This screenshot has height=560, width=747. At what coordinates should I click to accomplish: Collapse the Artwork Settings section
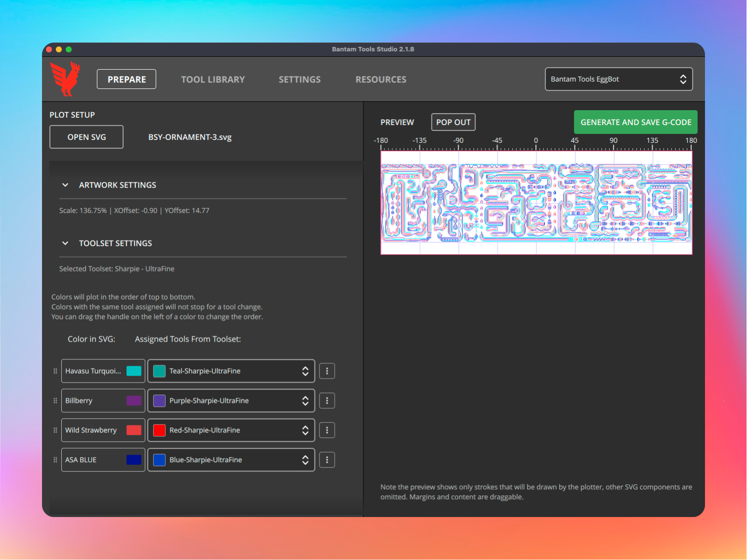tap(65, 185)
